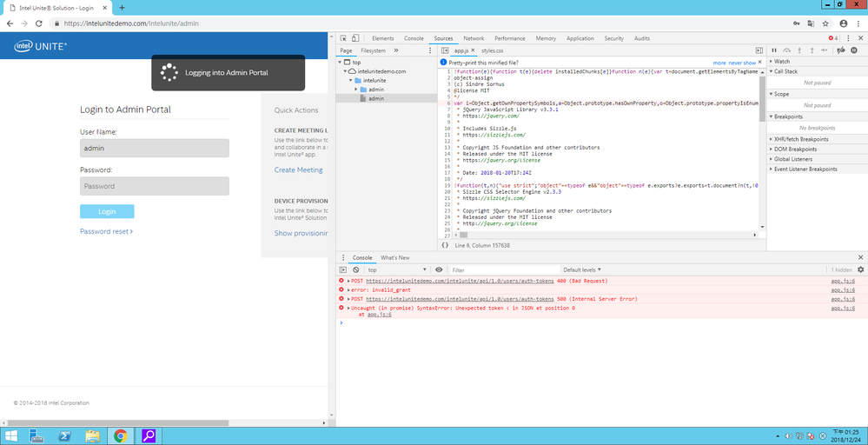Focus the console Filter box
The image size is (868, 445).
point(503,269)
